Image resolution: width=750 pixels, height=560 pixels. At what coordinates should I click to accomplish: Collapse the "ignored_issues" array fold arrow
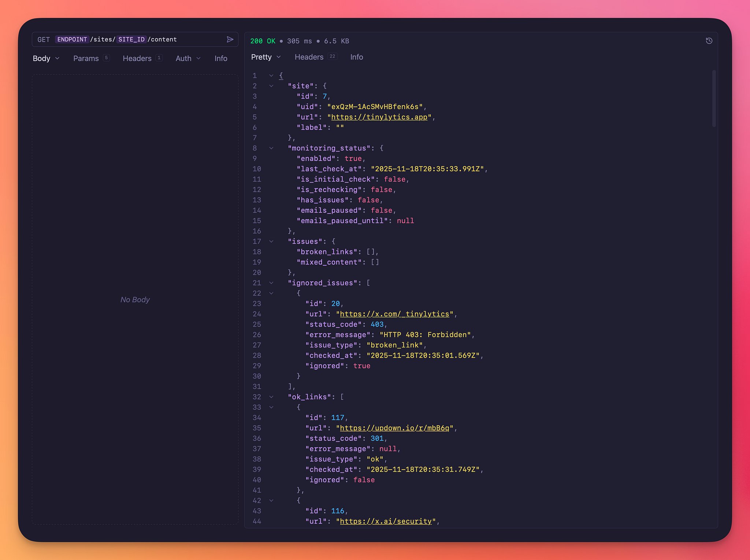(x=271, y=283)
